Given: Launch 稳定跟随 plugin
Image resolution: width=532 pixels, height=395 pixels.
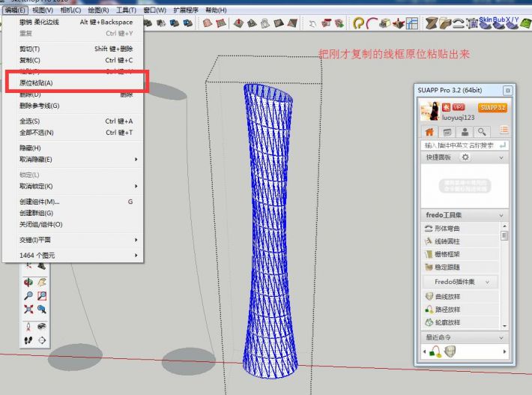Looking at the screenshot, I should click(x=461, y=267).
